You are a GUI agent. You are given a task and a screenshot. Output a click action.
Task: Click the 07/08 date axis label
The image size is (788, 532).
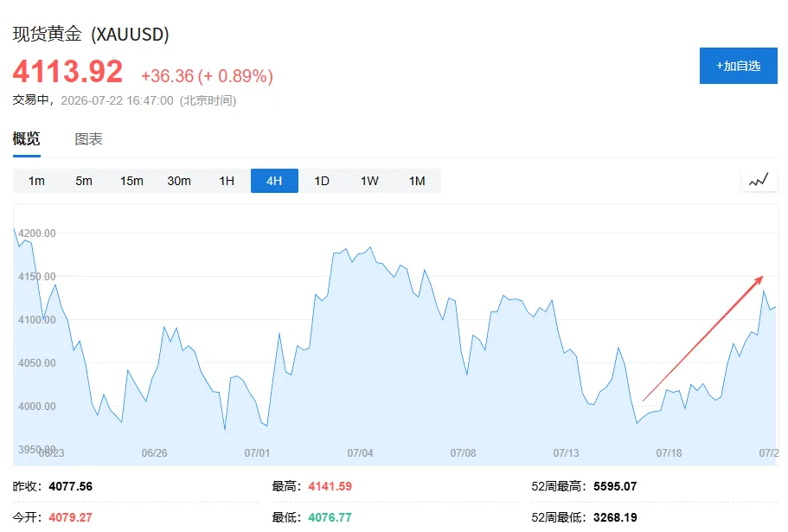tap(464, 453)
